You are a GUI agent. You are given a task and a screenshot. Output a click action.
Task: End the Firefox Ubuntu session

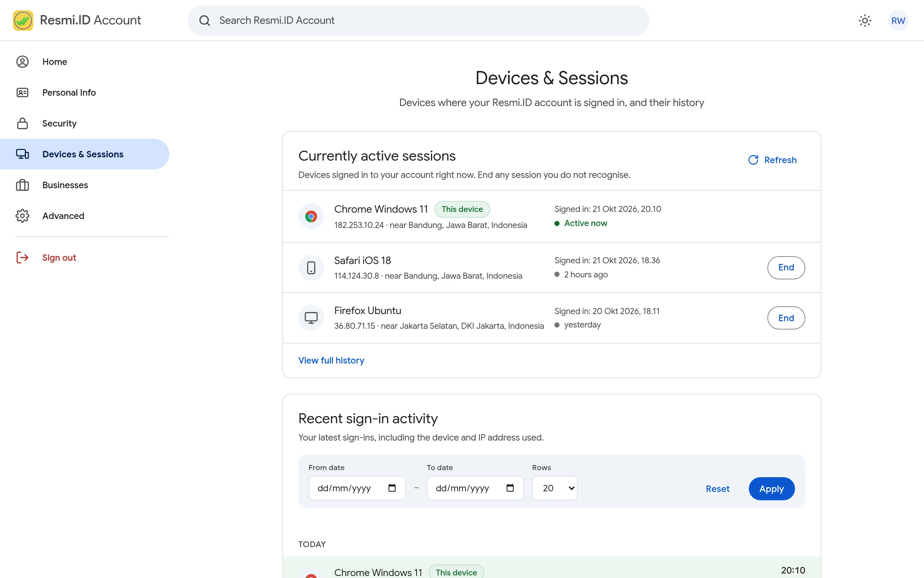tap(786, 318)
